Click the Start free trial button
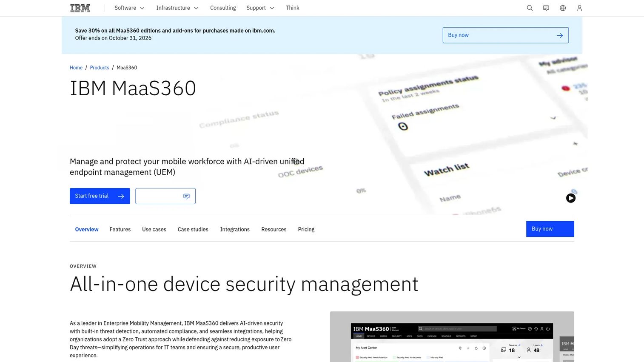Screen dimensions: 644x362 point(100,196)
